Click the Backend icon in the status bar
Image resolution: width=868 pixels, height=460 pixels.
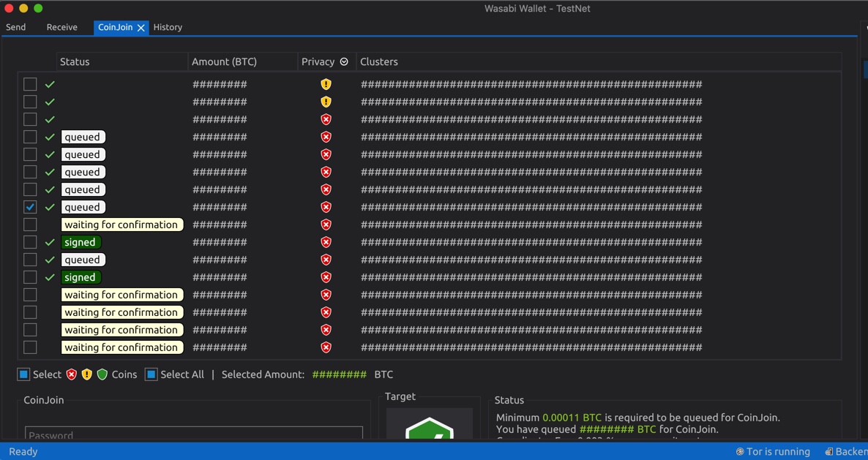point(828,452)
